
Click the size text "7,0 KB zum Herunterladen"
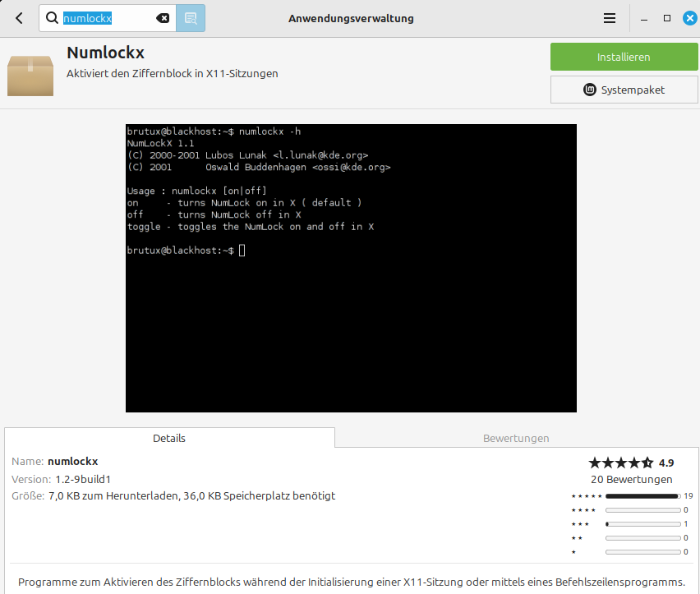coord(114,495)
